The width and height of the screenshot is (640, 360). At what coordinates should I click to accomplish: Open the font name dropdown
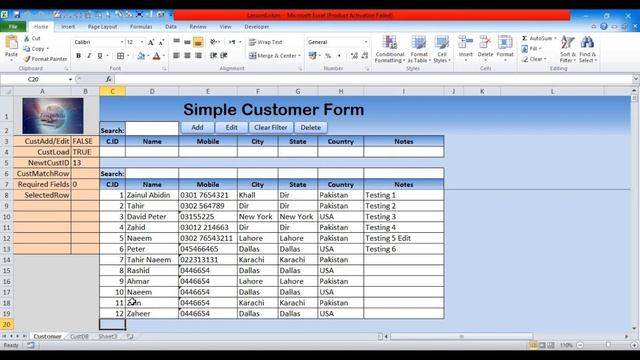tap(122, 42)
